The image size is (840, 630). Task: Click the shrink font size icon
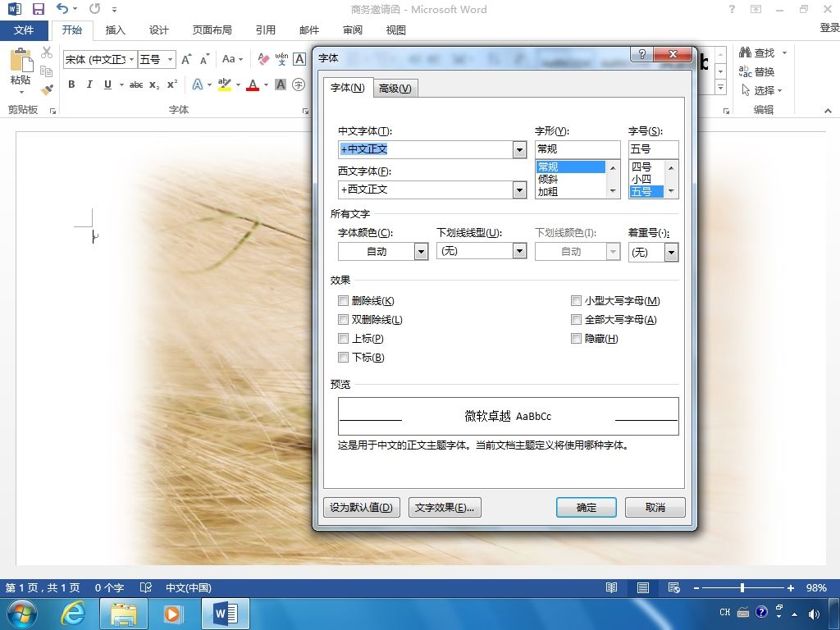(x=204, y=59)
